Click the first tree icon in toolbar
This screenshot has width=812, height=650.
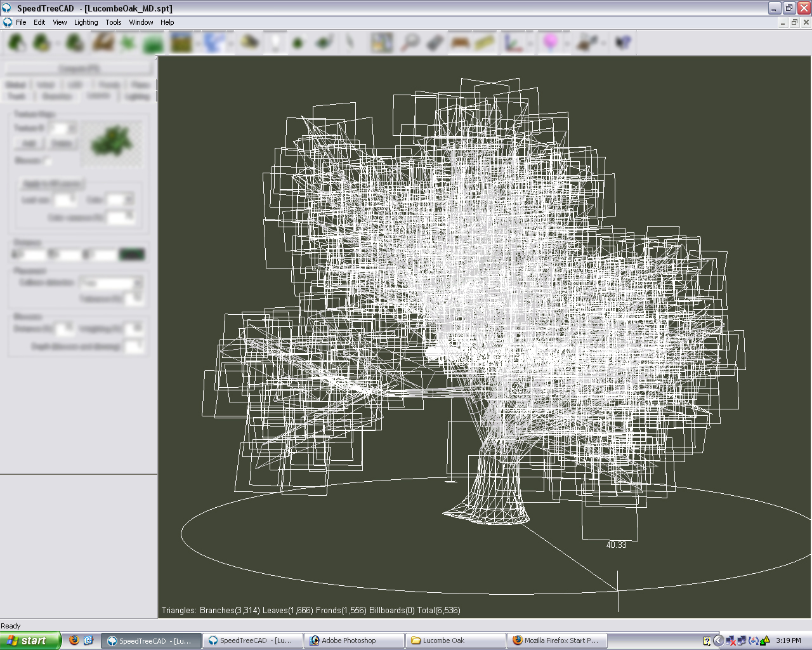coord(16,43)
